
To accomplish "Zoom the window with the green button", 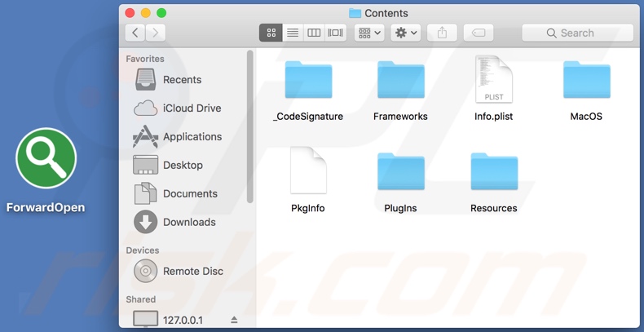I will (x=161, y=13).
